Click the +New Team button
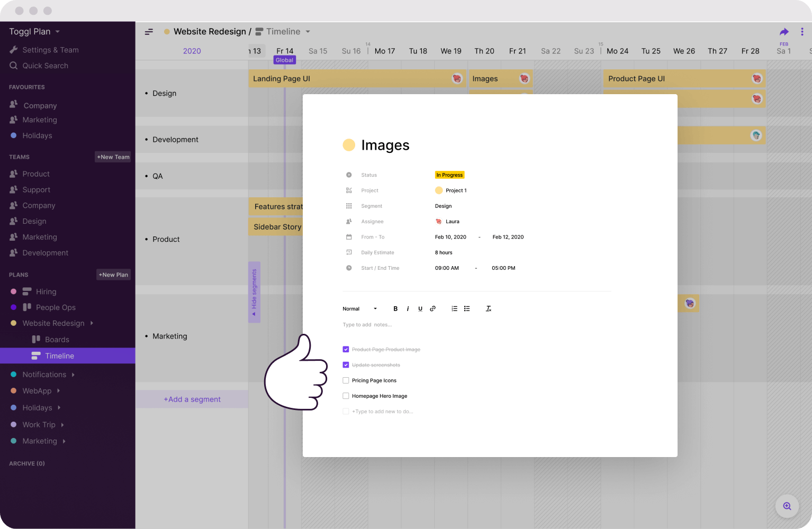812x529 pixels. (113, 157)
